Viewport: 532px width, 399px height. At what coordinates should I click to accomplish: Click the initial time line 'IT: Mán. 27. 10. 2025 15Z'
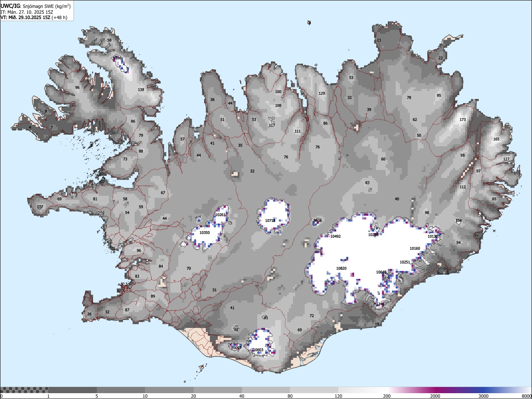click(27, 12)
